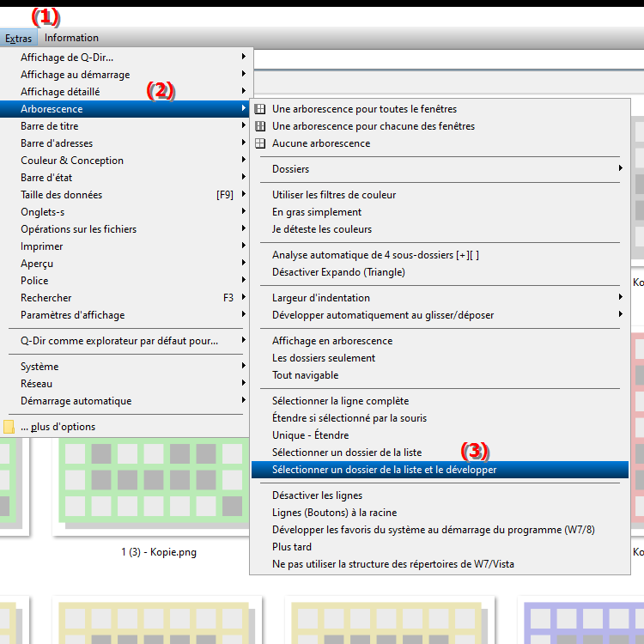The height and width of the screenshot is (644, 644).
Task: Open Démarrage automatique submenu
Action: tap(125, 401)
